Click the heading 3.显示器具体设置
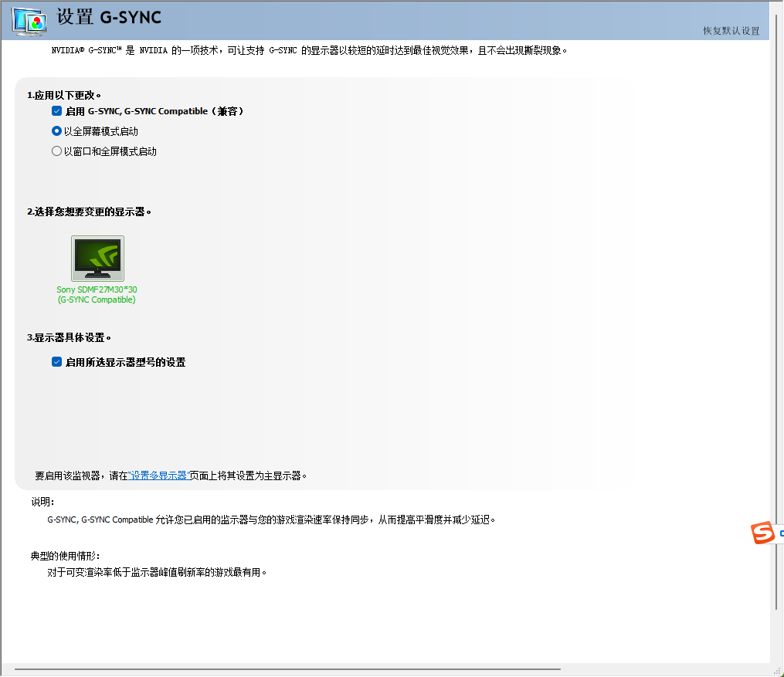Viewport: 784px width, 677px height. tap(69, 338)
